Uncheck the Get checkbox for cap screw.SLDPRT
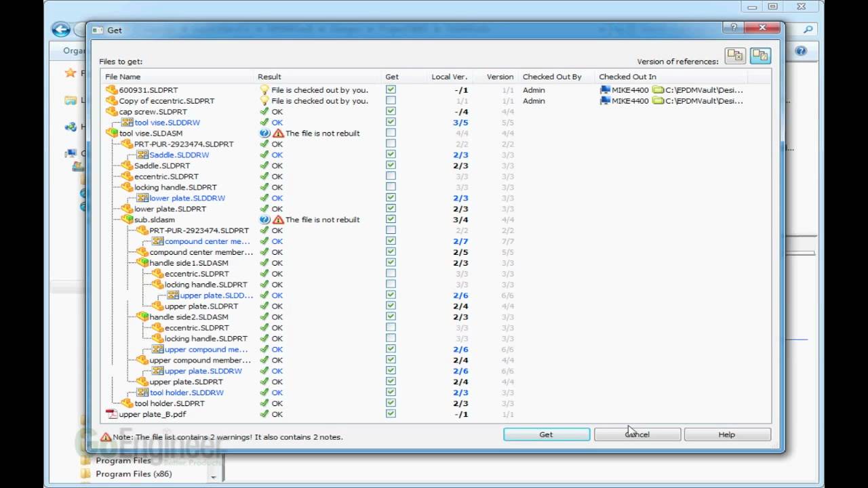This screenshot has height=488, width=868. click(391, 111)
